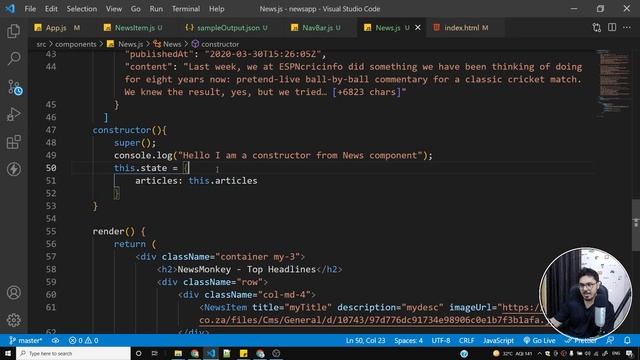Open File Explorer from taskbar
Screen dimensions: 640x360
click(178, 353)
